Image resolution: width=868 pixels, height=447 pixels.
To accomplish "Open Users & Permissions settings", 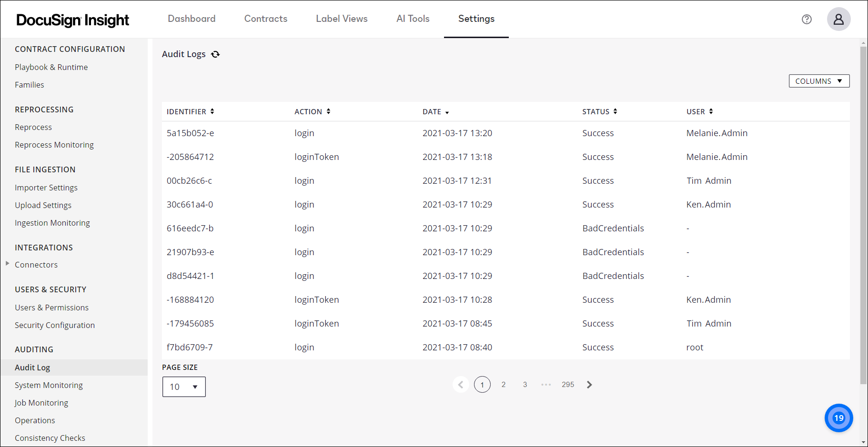I will click(51, 308).
